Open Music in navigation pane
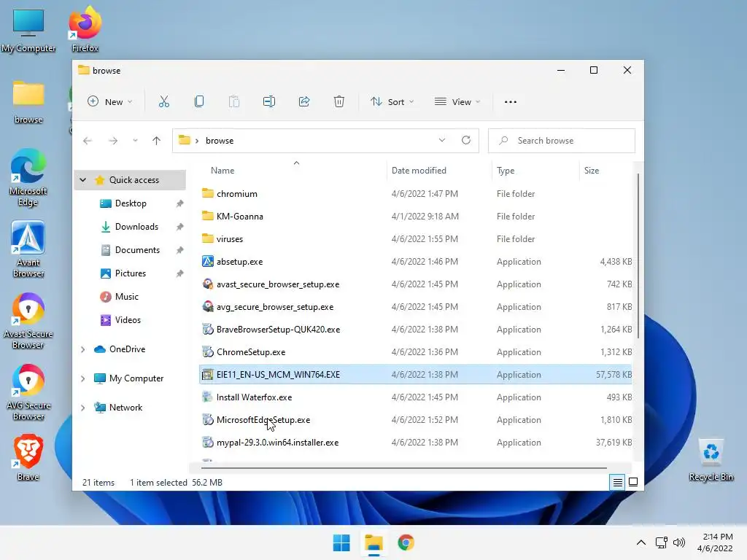Screen dimensions: 747x560 [x=126, y=297]
